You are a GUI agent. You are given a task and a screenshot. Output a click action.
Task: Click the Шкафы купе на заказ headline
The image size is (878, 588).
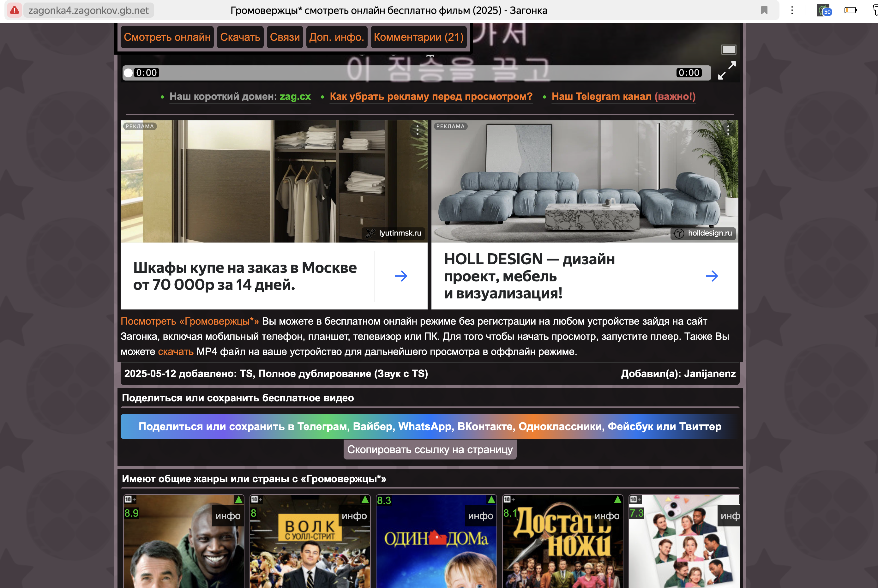245,276
